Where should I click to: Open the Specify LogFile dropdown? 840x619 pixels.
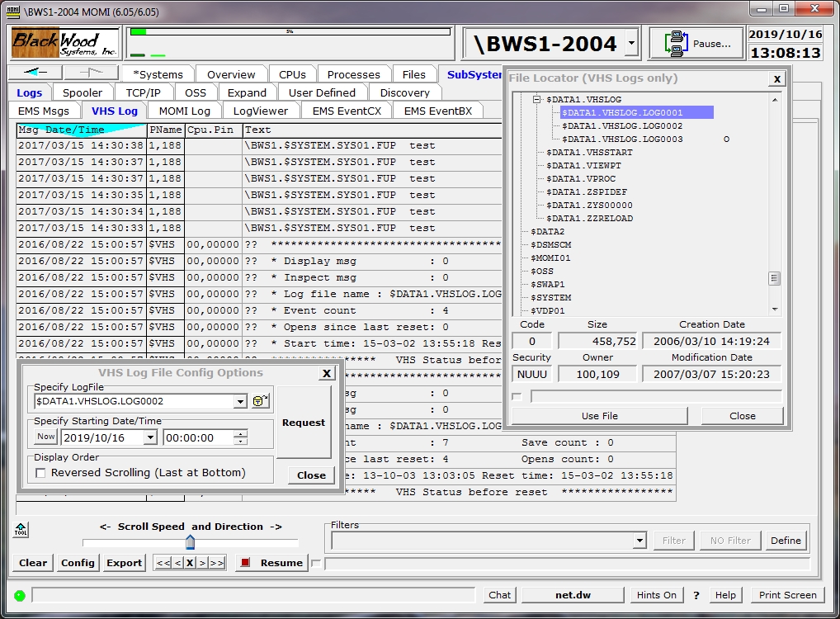240,402
